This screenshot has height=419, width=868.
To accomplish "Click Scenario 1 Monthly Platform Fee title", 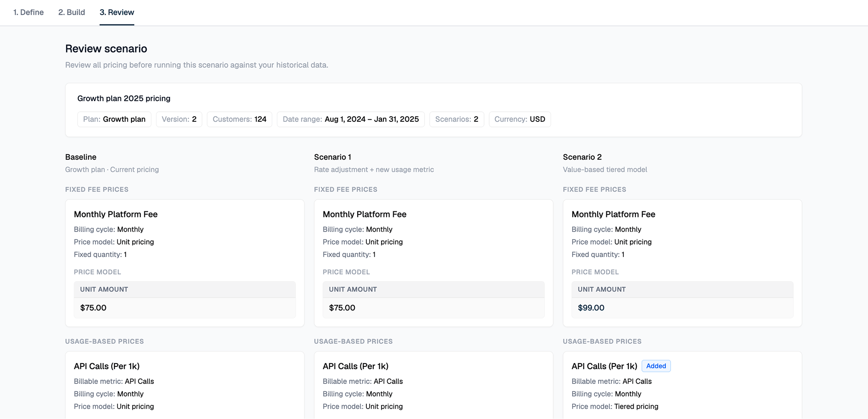I will tap(365, 214).
